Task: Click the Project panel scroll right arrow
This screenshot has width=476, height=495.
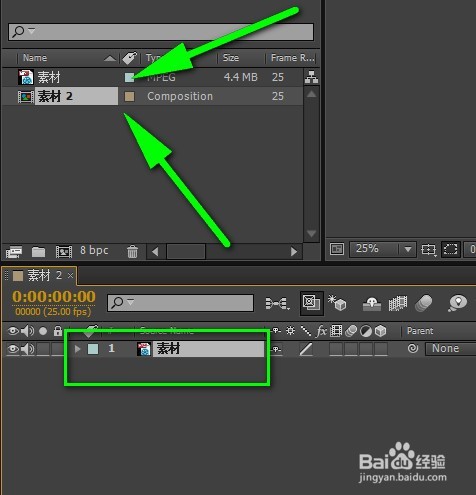Action: 294,251
